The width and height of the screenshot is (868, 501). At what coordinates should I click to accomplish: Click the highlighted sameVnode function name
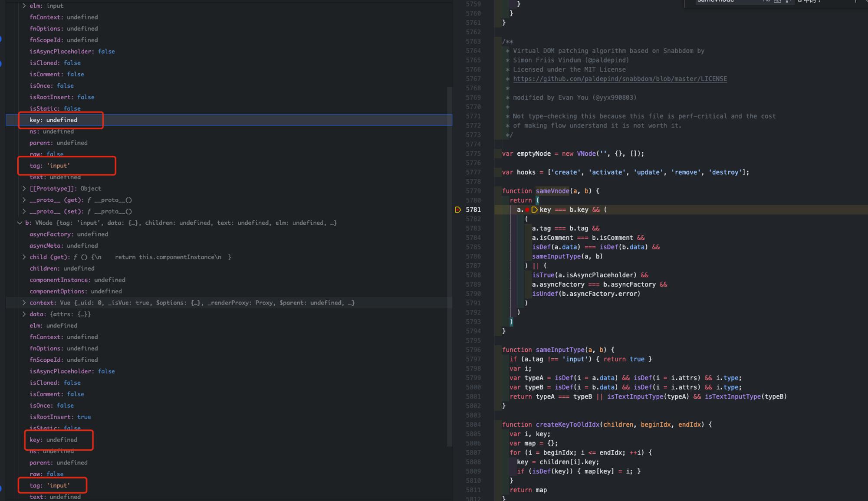(x=552, y=191)
